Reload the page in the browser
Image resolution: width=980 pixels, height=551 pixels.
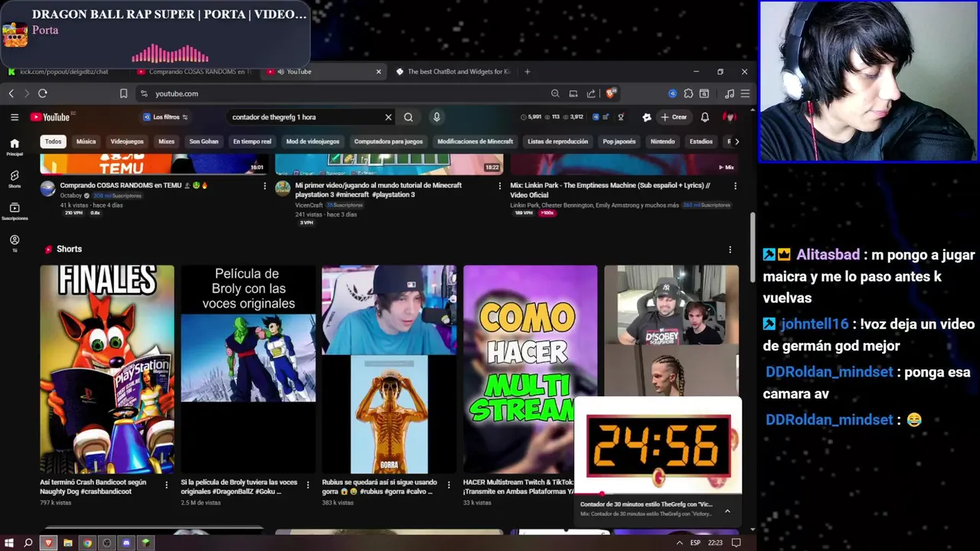[43, 93]
